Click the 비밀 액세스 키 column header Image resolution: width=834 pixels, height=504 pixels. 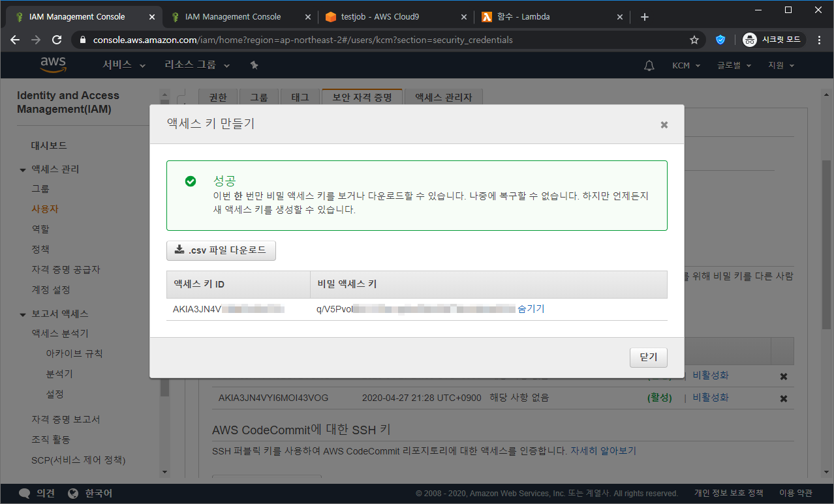pos(489,284)
